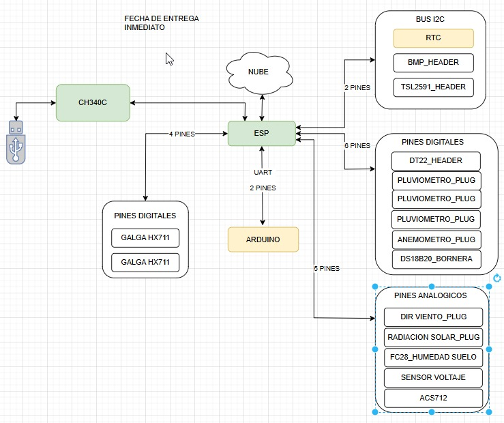Click the DS18B20_BORNERA box
Viewport: 504px width, 423px height.
click(436, 259)
